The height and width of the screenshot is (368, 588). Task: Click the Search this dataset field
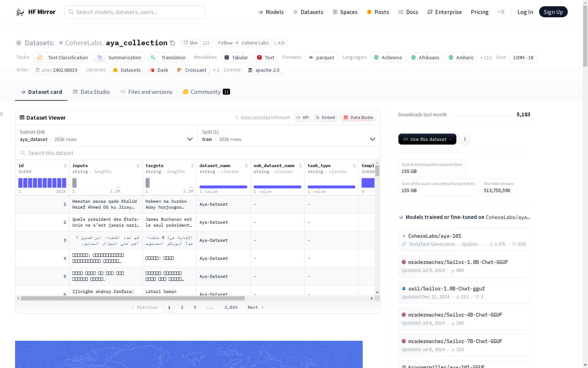click(198, 153)
